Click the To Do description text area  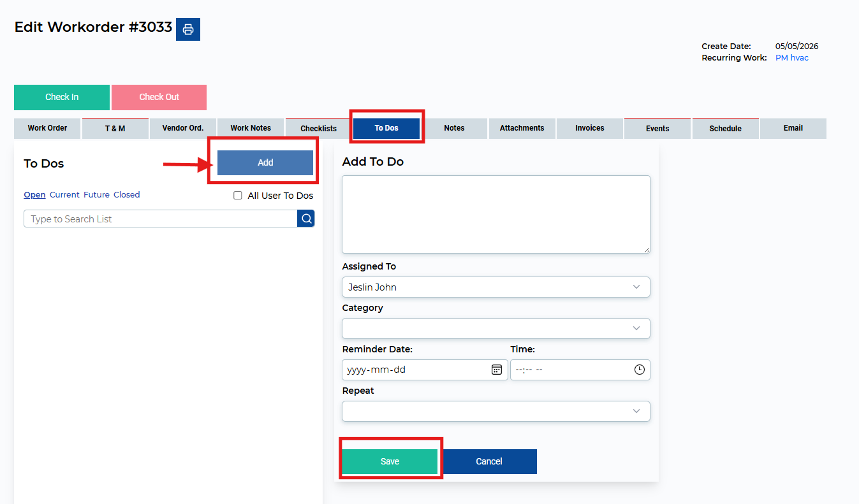coord(496,215)
